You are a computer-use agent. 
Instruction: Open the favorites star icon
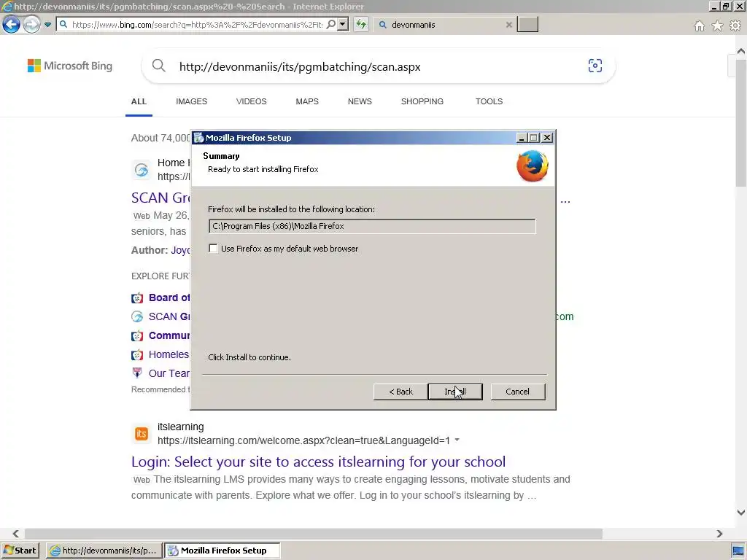(717, 26)
